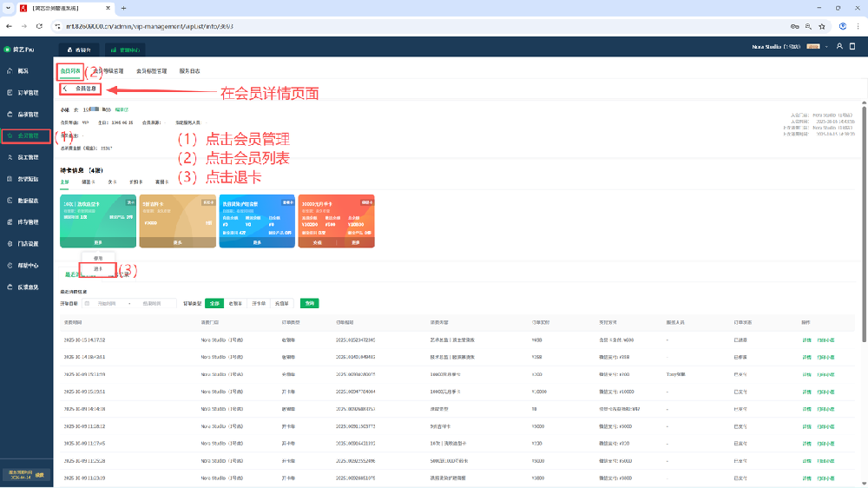Open the browser tab list dropdown arrow
Screen dimensions: 868x488
tap(8, 9)
